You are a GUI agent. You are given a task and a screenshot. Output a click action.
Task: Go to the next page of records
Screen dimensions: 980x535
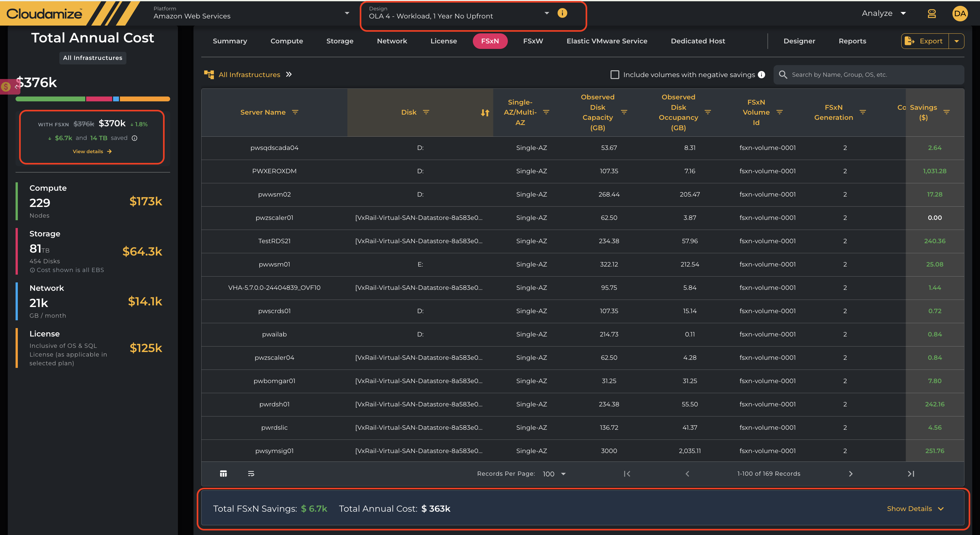tap(851, 474)
